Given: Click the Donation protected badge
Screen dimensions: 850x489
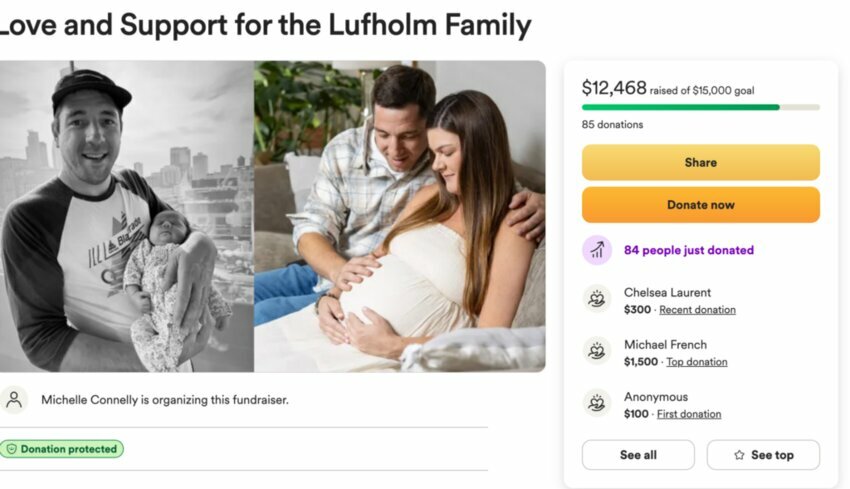Looking at the screenshot, I should coord(62,449).
